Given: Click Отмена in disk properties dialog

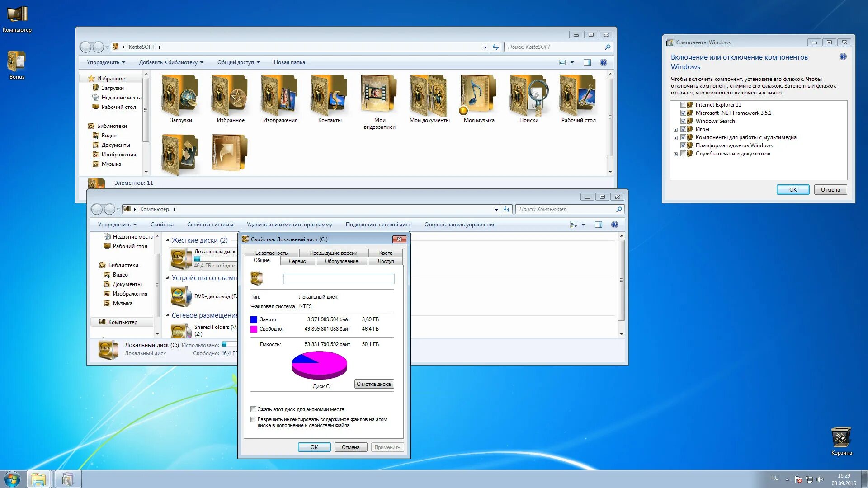Looking at the screenshot, I should coord(351,447).
